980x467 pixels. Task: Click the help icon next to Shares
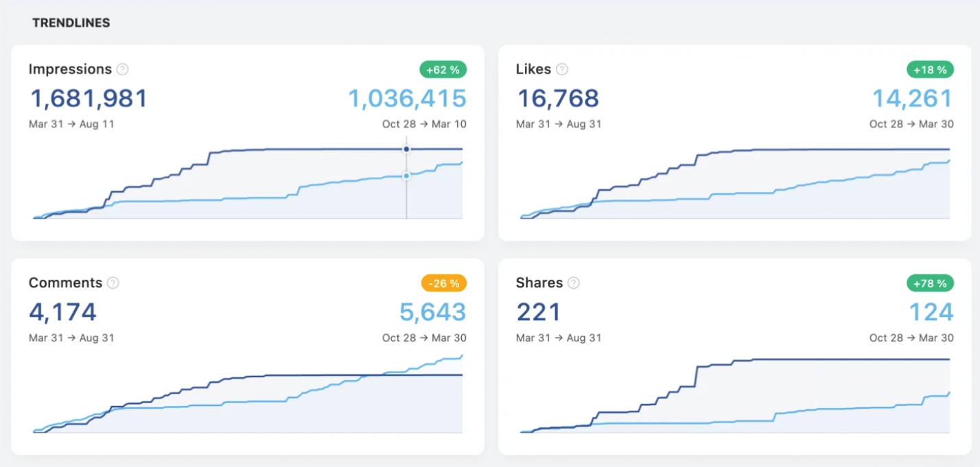point(574,283)
